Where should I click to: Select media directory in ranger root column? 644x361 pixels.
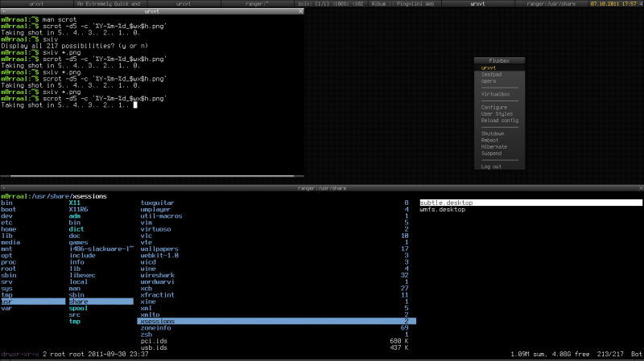pyautogui.click(x=10, y=243)
